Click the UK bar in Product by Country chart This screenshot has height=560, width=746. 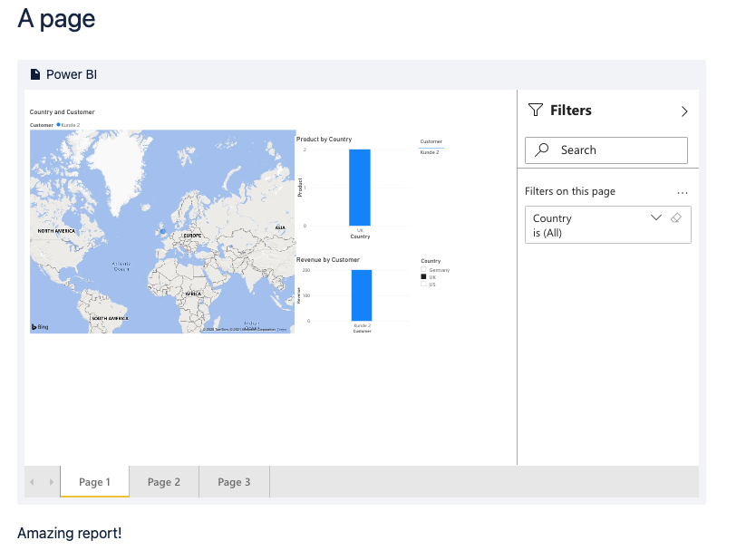360,188
